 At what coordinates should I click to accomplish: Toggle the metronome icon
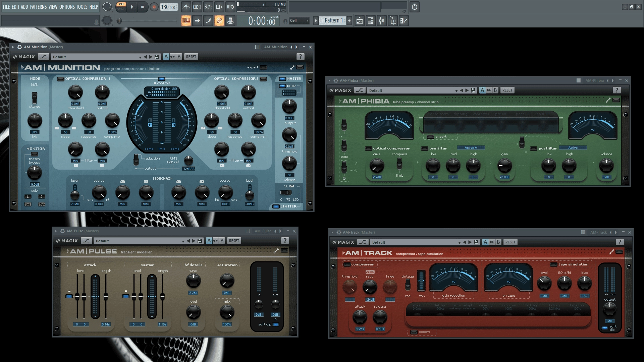(186, 7)
